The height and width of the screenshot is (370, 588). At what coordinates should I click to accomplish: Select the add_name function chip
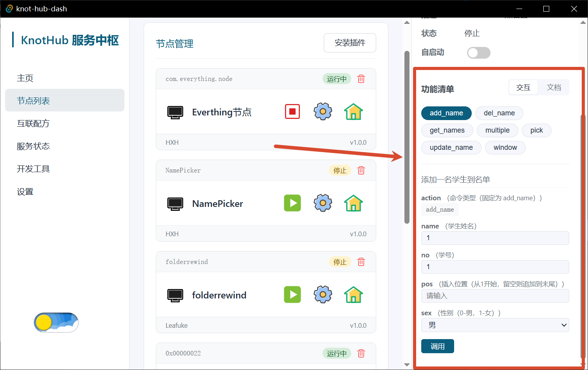[446, 113]
